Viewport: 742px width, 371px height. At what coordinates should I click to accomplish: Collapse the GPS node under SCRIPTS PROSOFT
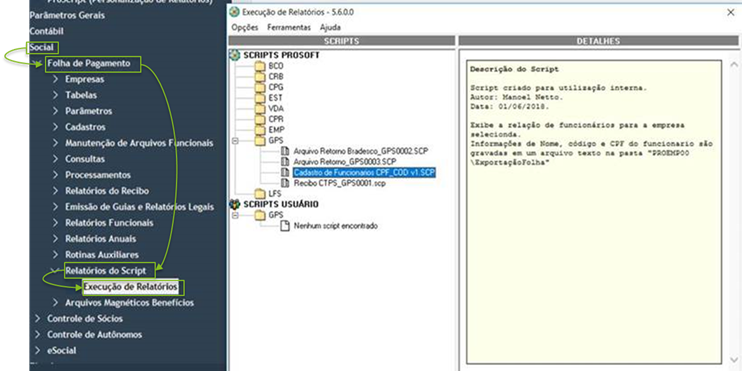[x=235, y=141]
